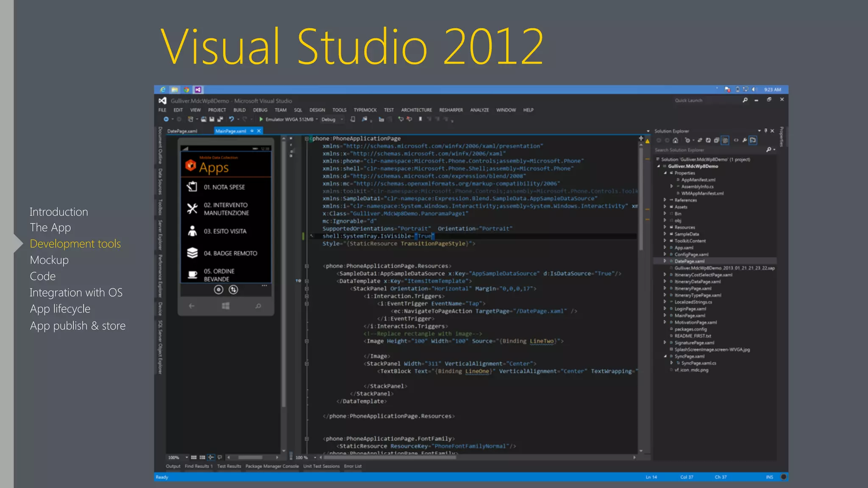Image resolution: width=868 pixels, height=488 pixels.
Task: Pin the Solution Explorer panel
Action: pos(766,131)
